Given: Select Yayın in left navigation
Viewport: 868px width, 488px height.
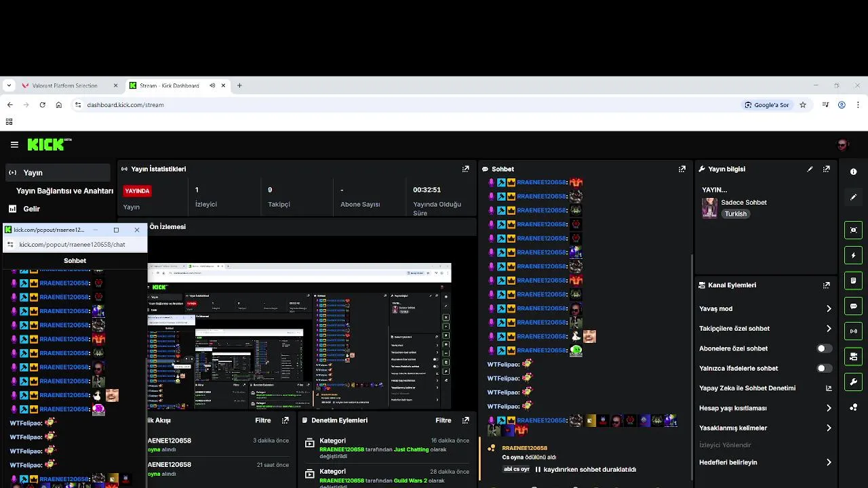Looking at the screenshot, I should point(58,172).
